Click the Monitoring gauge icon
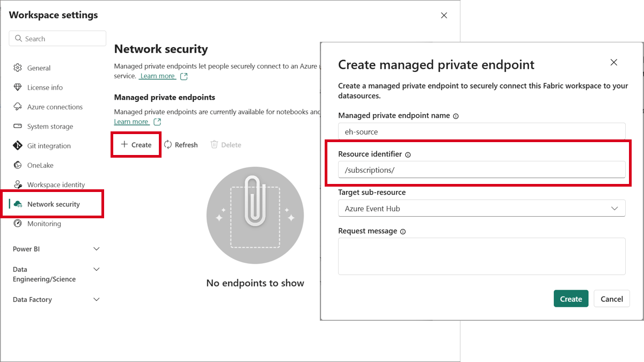The width and height of the screenshot is (644, 362). tap(18, 224)
